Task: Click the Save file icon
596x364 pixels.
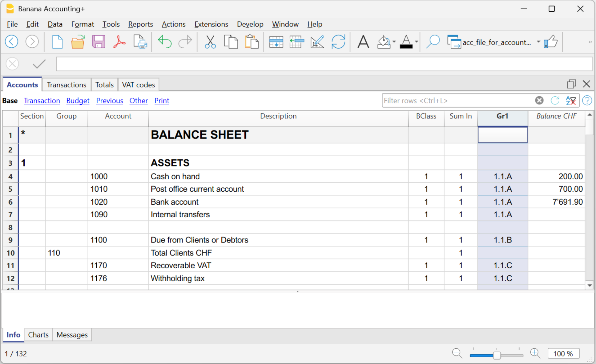Action: pos(99,42)
